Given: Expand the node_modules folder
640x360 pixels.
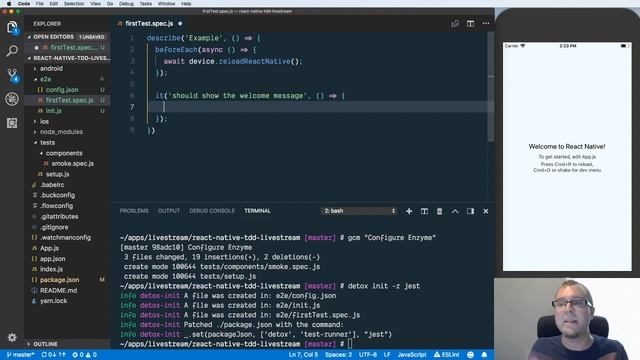Looking at the screenshot, I should (x=61, y=132).
